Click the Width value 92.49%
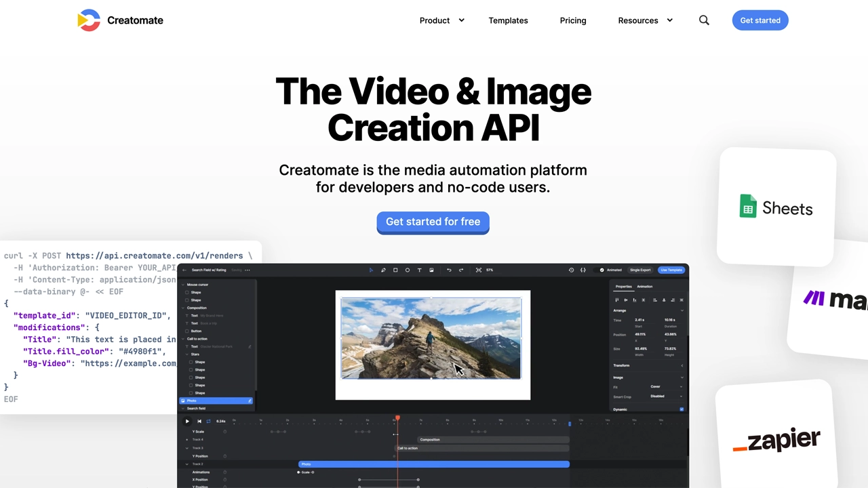The height and width of the screenshot is (488, 868). 641,349
